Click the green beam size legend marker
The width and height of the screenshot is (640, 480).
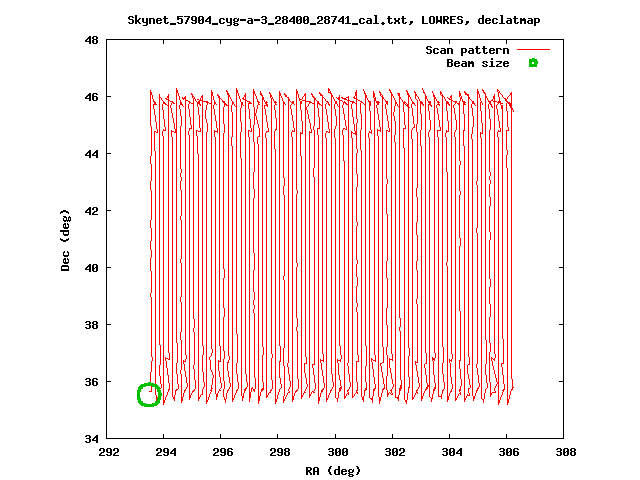tap(533, 63)
